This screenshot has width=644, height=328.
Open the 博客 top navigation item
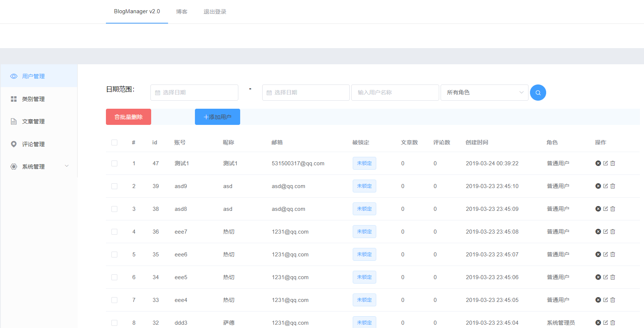[x=182, y=12]
